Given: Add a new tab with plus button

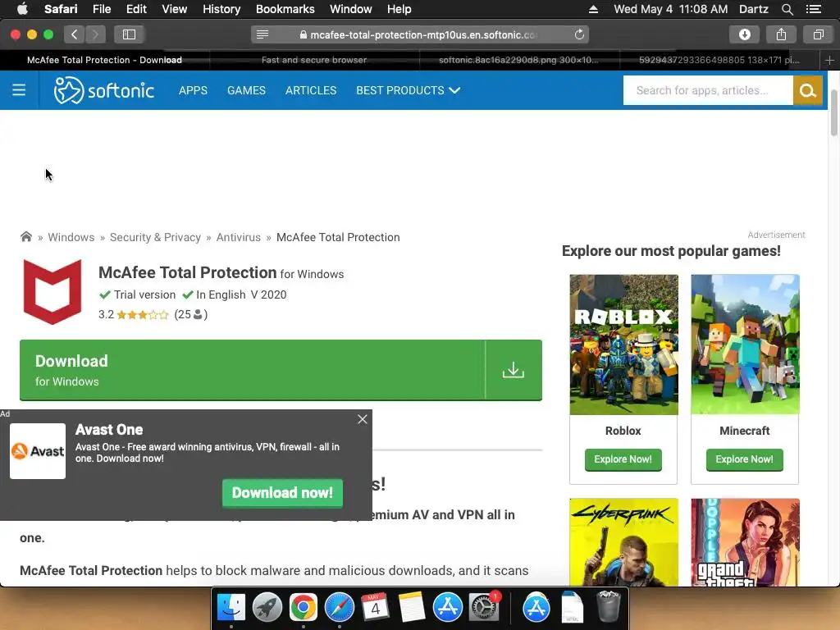Looking at the screenshot, I should 829,60.
